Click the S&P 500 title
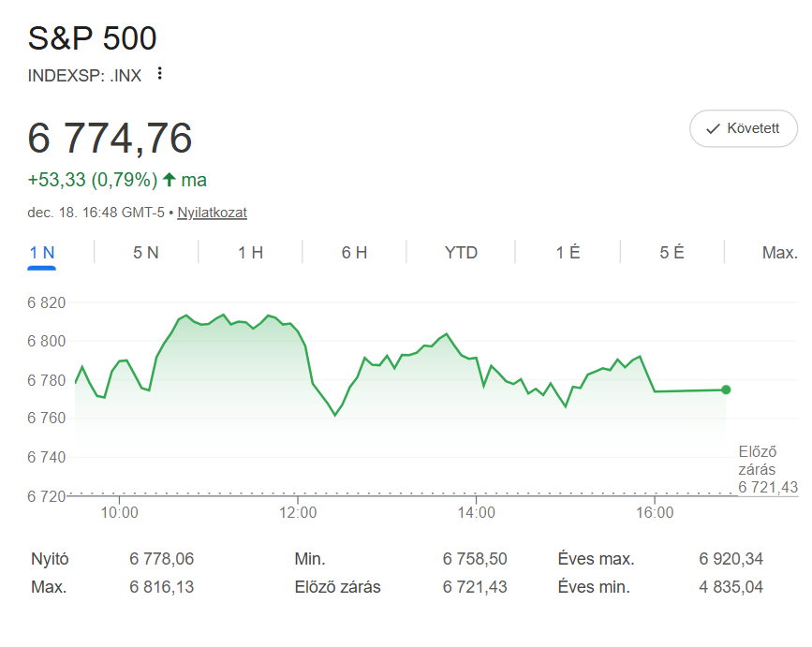Screen dimensions: 812x647 tap(93, 38)
